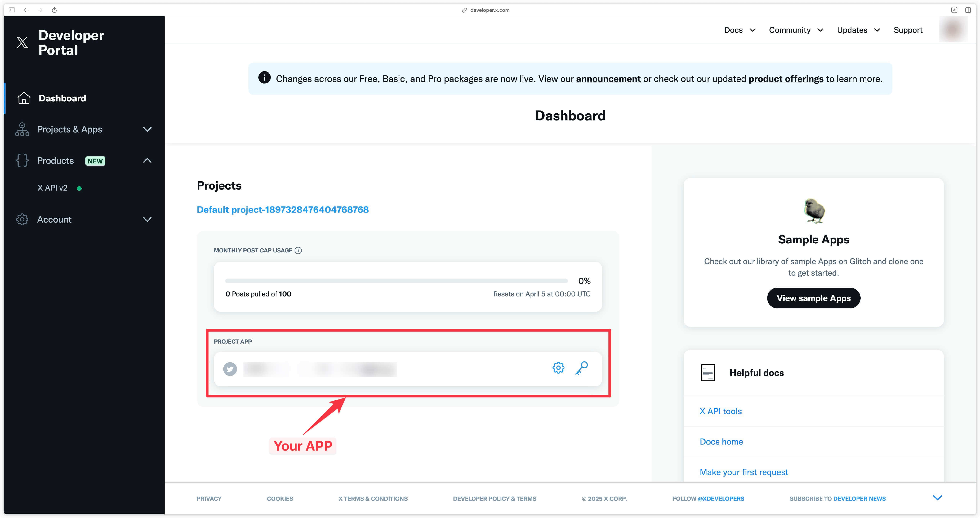The height and width of the screenshot is (518, 980).
Task: Expand the Projects & Apps chevron
Action: (147, 129)
